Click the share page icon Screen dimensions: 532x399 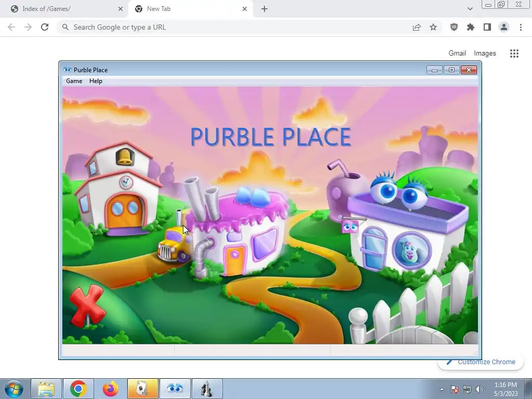pyautogui.click(x=417, y=27)
